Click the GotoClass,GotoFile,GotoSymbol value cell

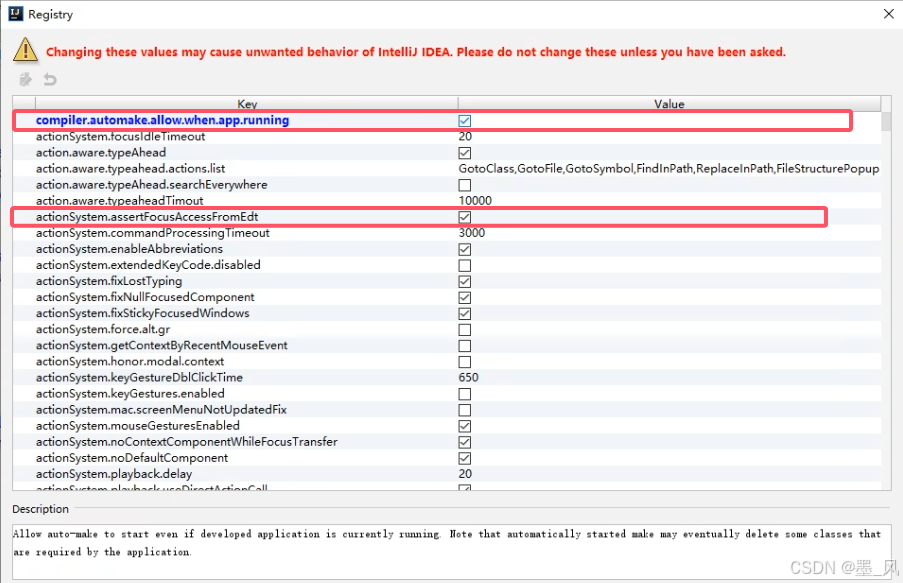pos(669,169)
